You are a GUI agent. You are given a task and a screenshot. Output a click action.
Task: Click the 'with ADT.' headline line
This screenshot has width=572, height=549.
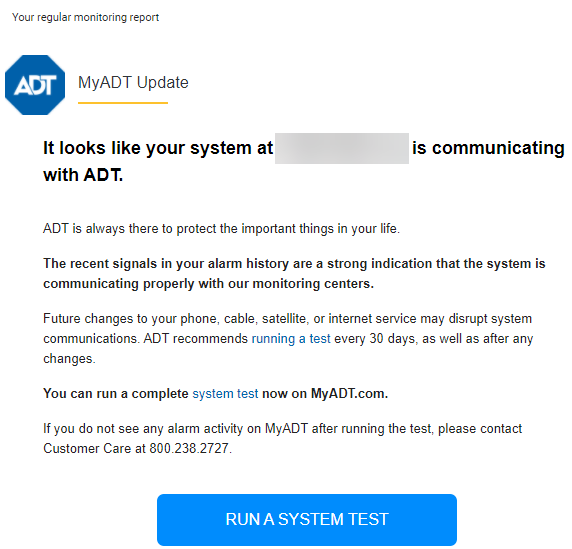[83, 175]
